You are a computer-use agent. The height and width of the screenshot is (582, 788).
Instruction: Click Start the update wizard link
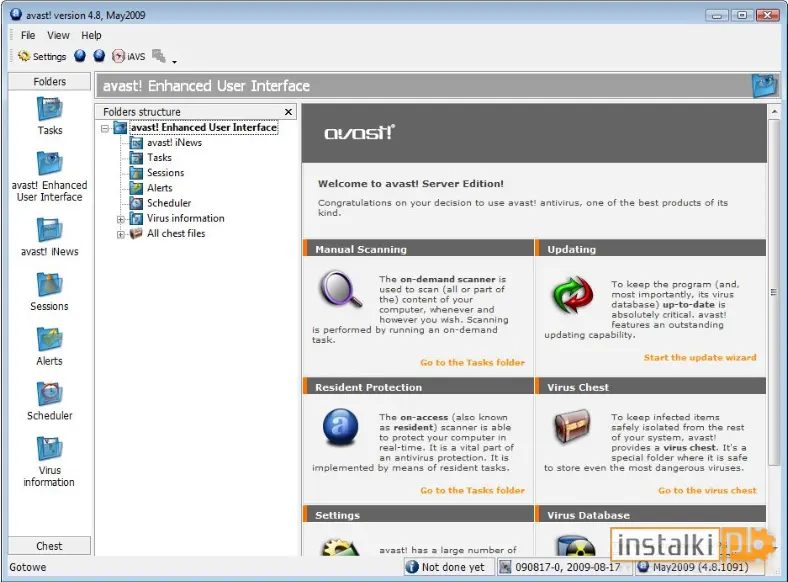(700, 357)
